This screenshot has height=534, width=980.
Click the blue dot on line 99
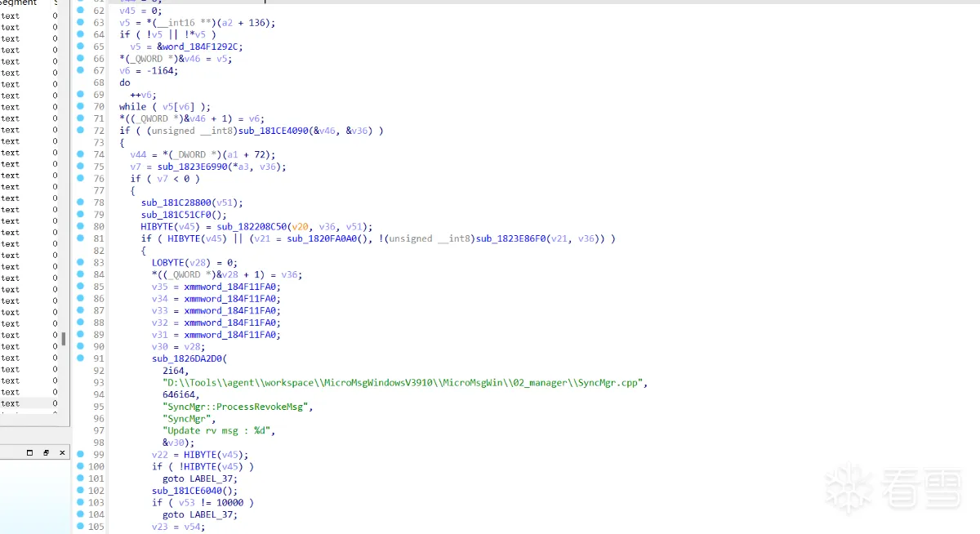click(80, 454)
